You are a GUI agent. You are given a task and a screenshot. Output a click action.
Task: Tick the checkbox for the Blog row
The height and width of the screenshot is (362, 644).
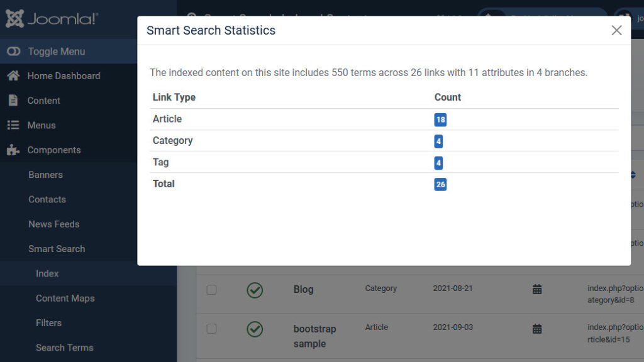[212, 290]
